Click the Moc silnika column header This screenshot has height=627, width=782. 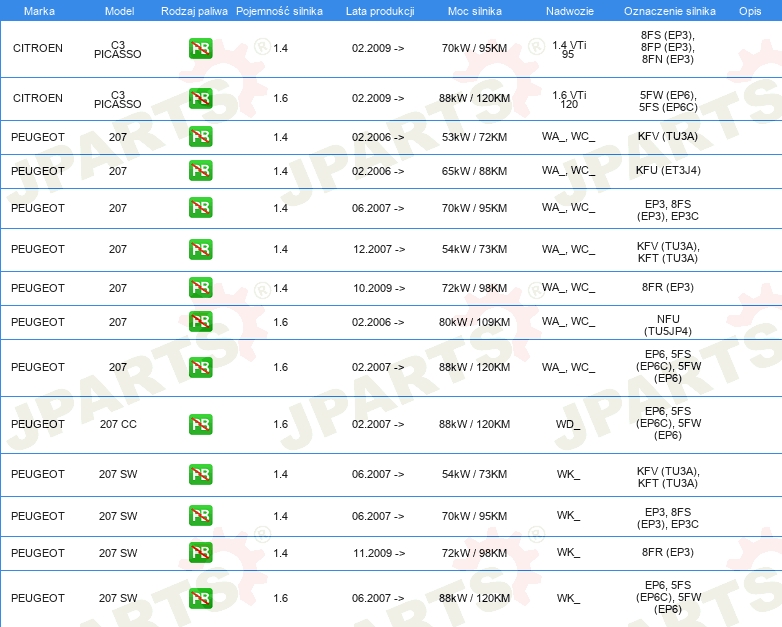[x=475, y=11]
